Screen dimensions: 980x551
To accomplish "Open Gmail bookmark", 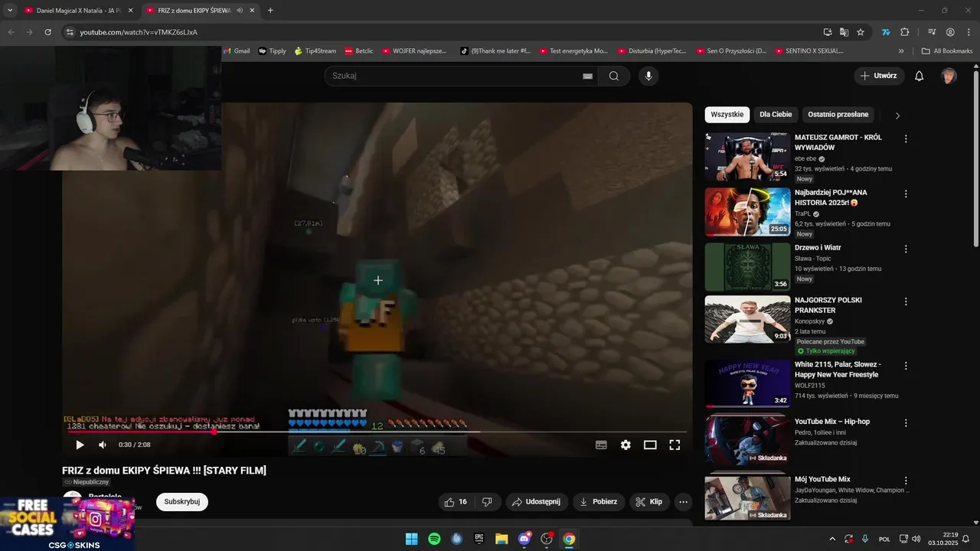I will point(237,51).
